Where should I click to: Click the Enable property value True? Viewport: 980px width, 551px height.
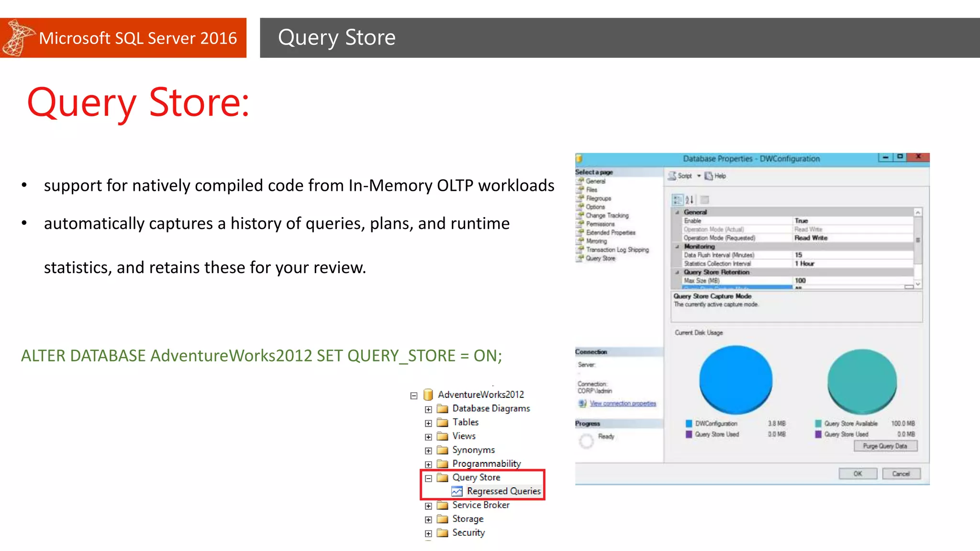click(801, 221)
